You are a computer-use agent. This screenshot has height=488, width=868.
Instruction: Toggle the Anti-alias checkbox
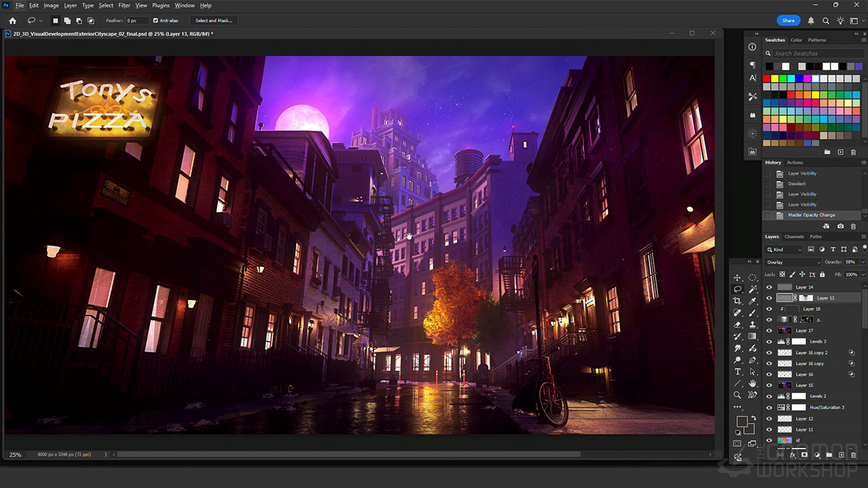(156, 20)
